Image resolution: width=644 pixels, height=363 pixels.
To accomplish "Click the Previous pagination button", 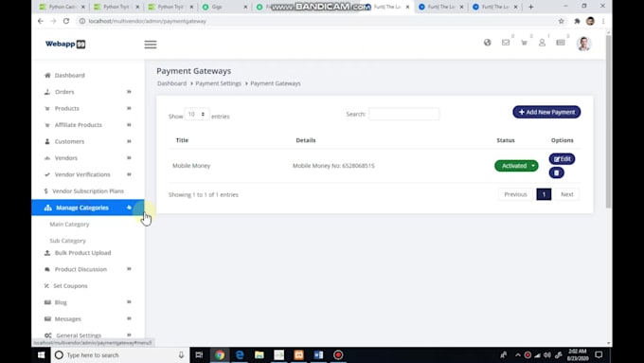I will pos(515,194).
